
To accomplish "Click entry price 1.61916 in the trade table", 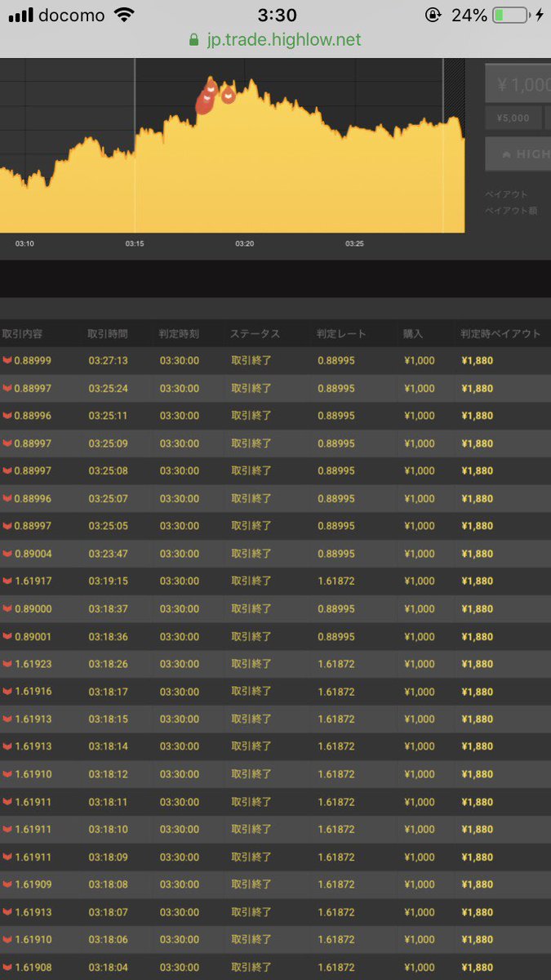I will click(33, 692).
